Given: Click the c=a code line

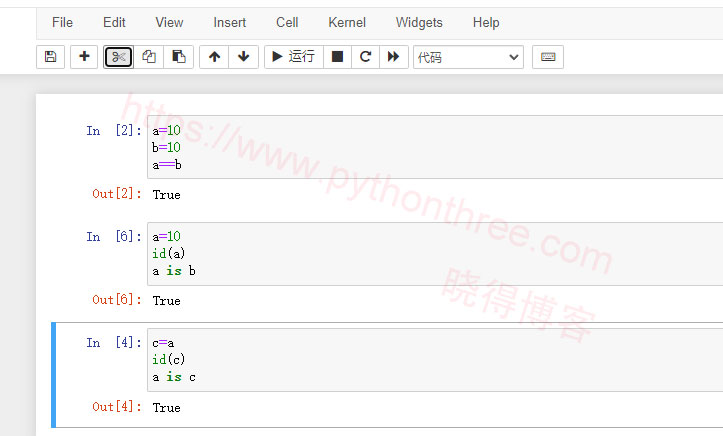Looking at the screenshot, I should pyautogui.click(x=163, y=343).
